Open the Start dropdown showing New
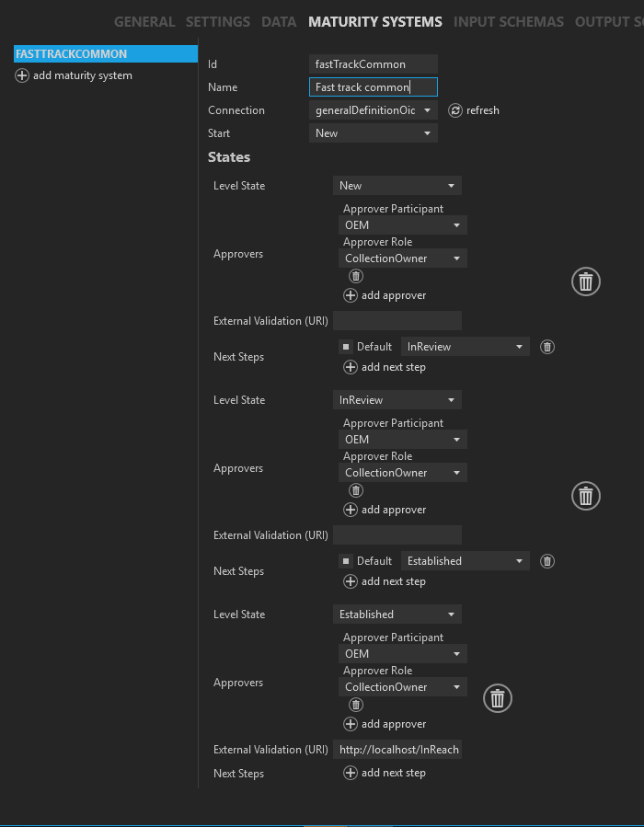The height and width of the screenshot is (827, 644). (373, 133)
